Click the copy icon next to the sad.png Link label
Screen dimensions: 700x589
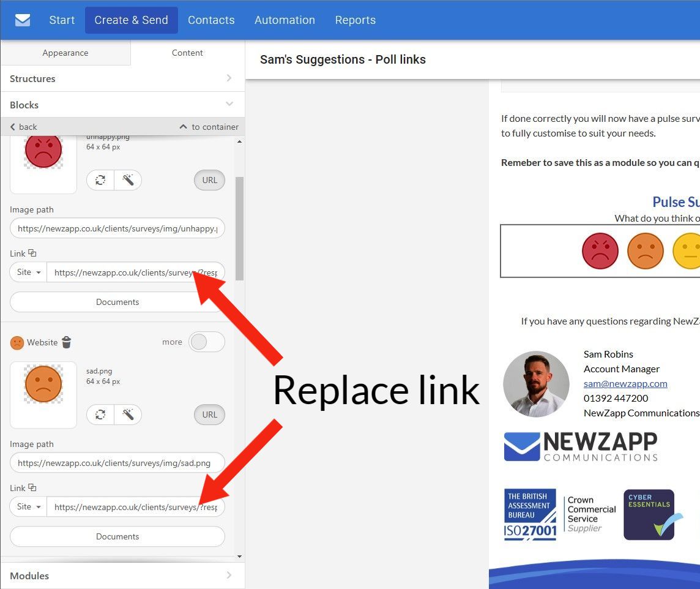coord(32,488)
